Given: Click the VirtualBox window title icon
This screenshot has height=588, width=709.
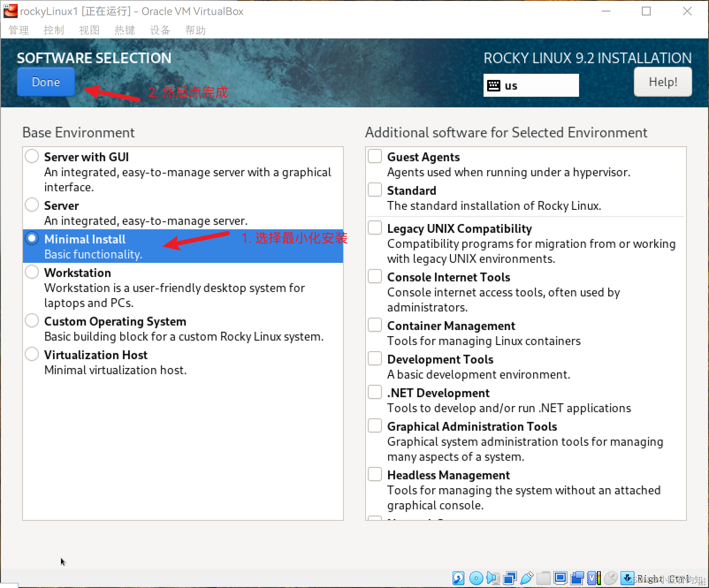Looking at the screenshot, I should pyautogui.click(x=10, y=11).
